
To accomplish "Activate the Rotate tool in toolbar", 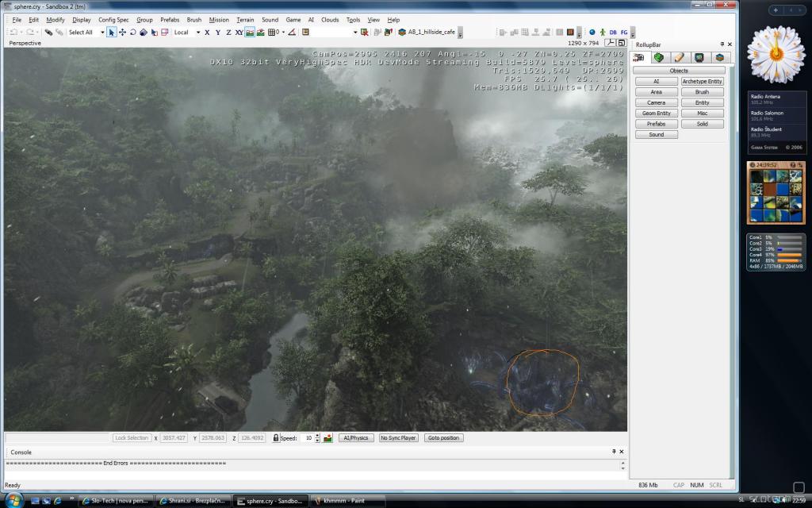I will (132, 32).
